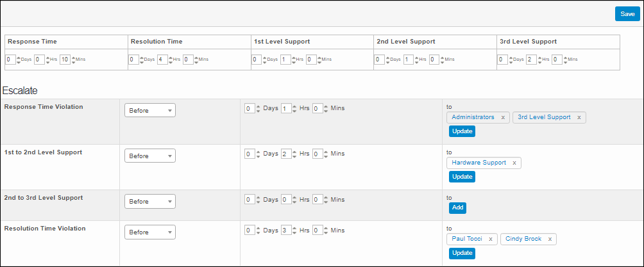Remove Hardware Support recipient tag
Image resolution: width=644 pixels, height=267 pixels.
tap(514, 163)
